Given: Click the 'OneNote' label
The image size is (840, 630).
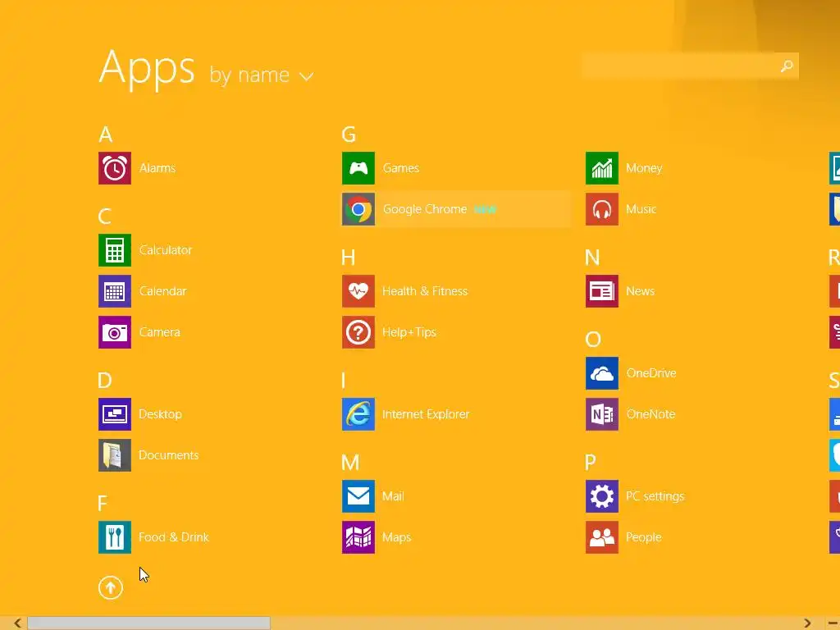Looking at the screenshot, I should pyautogui.click(x=651, y=414).
